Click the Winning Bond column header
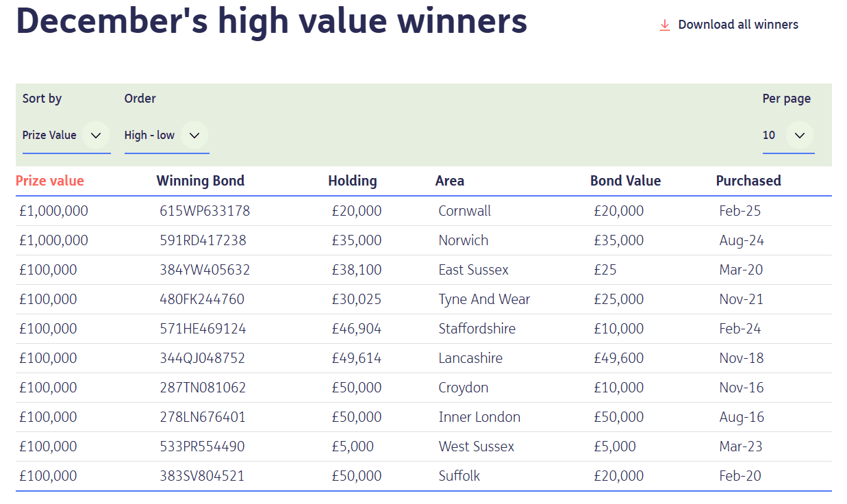Image resolution: width=847 pixels, height=504 pixels. click(200, 181)
